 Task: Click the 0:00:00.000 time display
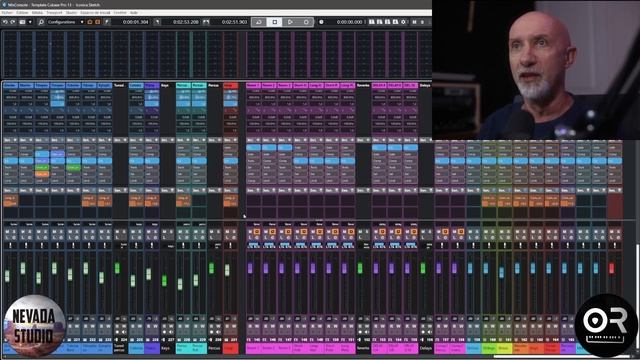[x=349, y=22]
